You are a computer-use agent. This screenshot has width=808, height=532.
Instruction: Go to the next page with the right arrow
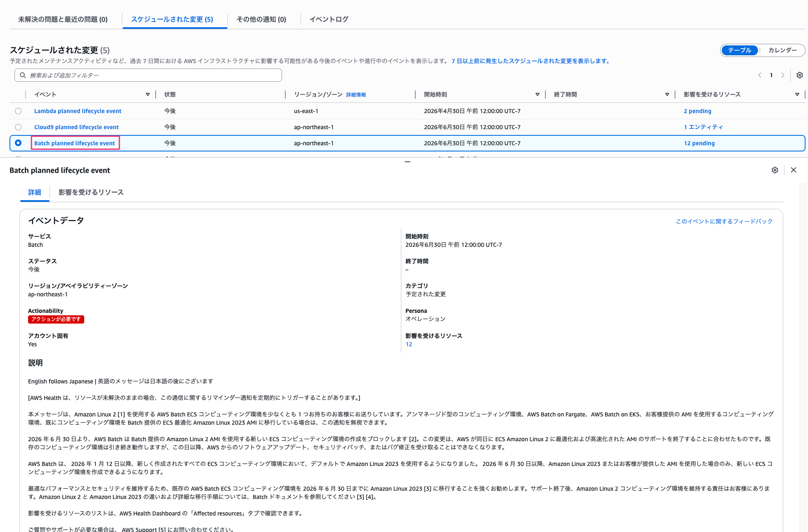coord(783,75)
